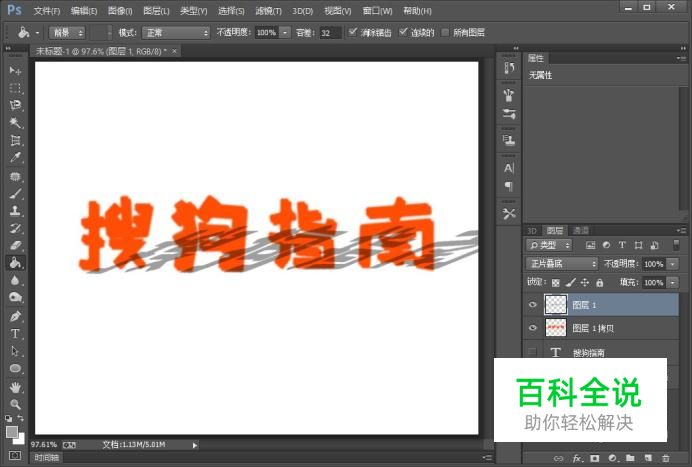Select the Healing Brush tool

pyautogui.click(x=15, y=176)
